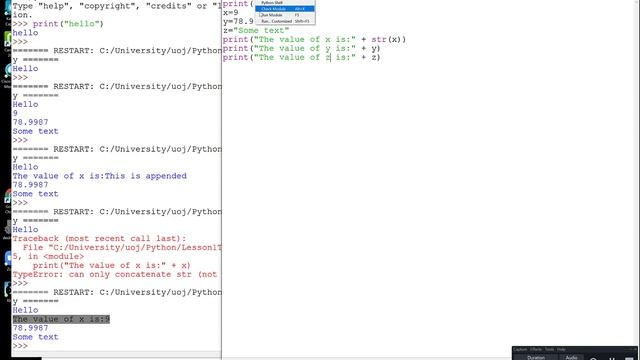Click highlighted "The value of x is:9" output

click(x=61, y=319)
